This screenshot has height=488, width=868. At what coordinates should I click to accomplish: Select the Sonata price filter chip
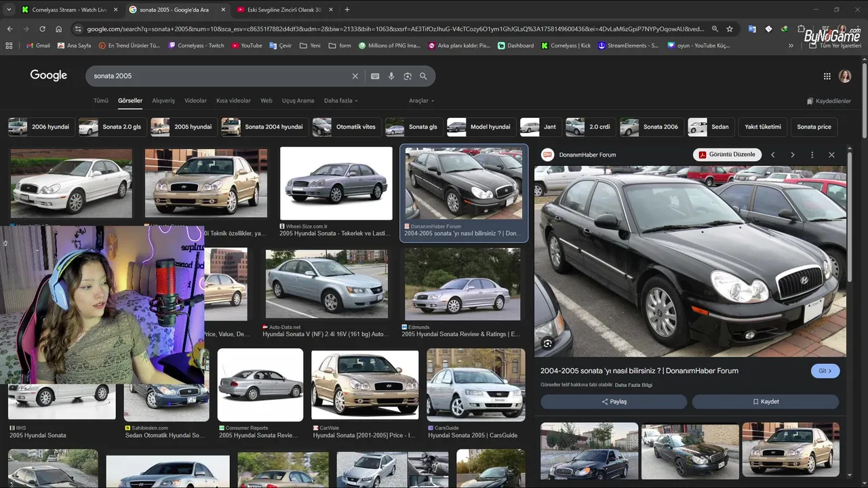tap(814, 127)
